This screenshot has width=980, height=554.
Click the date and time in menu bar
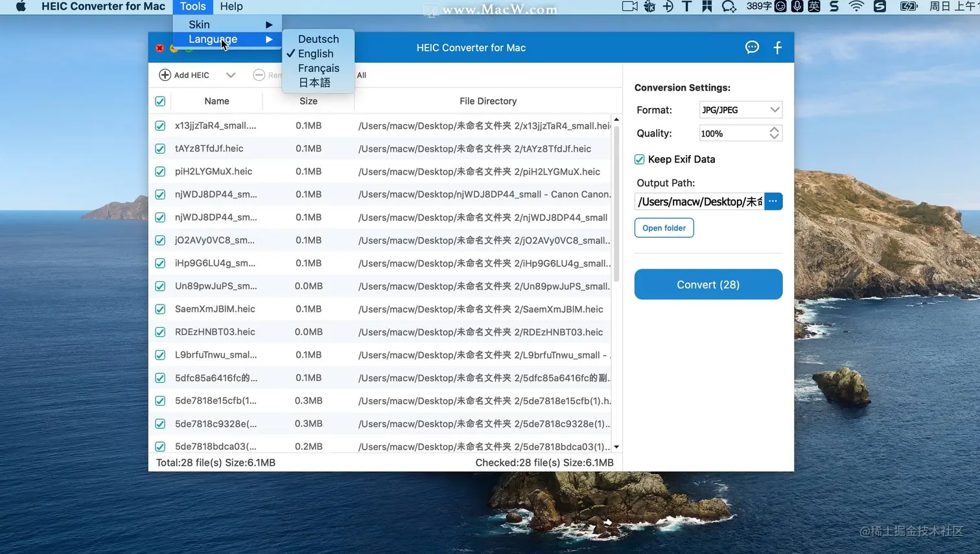(x=954, y=6)
